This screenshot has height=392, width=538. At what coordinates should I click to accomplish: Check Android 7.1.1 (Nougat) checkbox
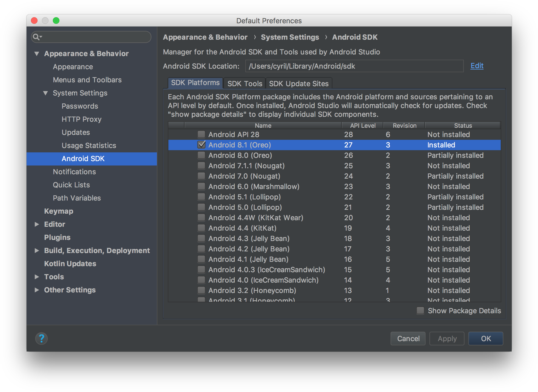point(201,165)
